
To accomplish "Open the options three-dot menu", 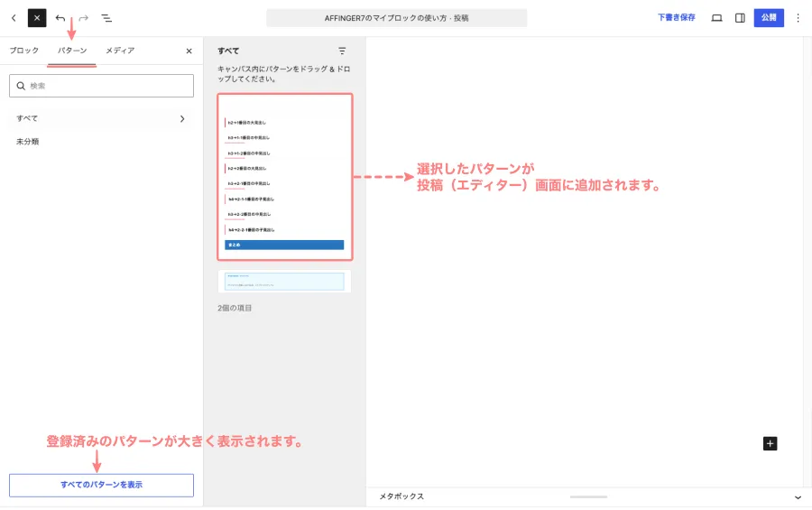I will (x=798, y=18).
